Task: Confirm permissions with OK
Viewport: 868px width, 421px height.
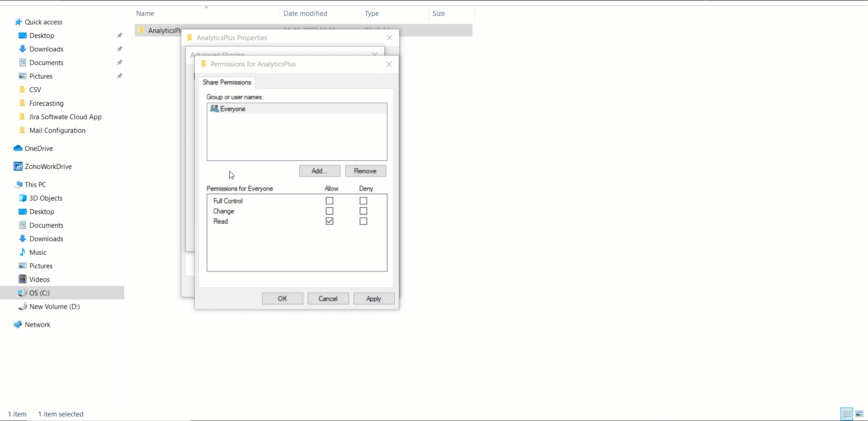Action: [x=283, y=299]
